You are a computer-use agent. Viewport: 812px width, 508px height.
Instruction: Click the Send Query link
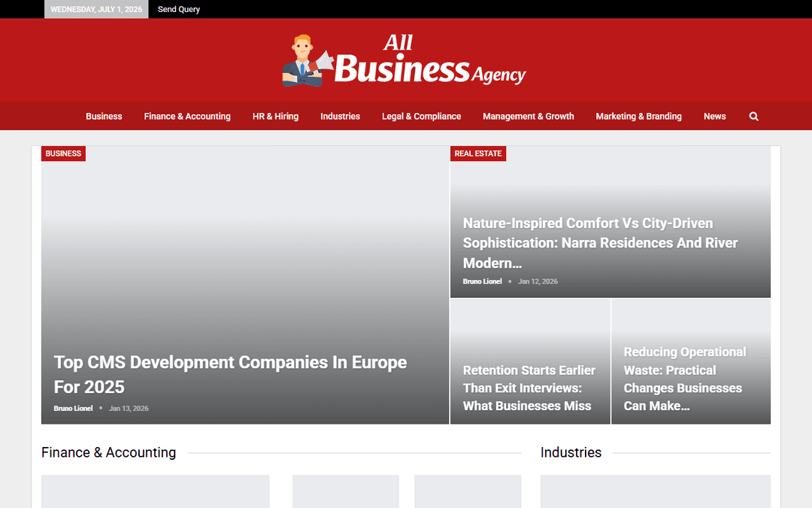coord(179,9)
